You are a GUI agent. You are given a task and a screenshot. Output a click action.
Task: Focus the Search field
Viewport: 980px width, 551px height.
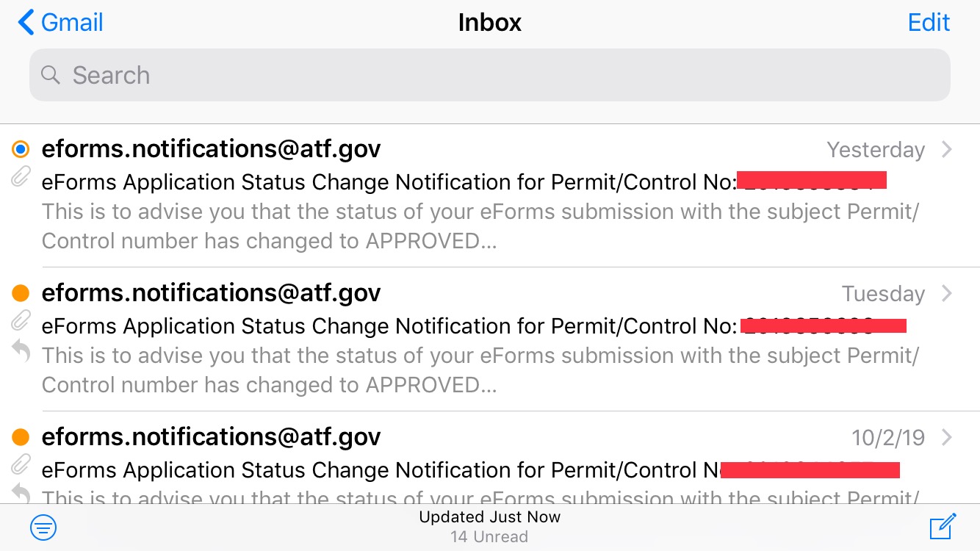[x=490, y=75]
